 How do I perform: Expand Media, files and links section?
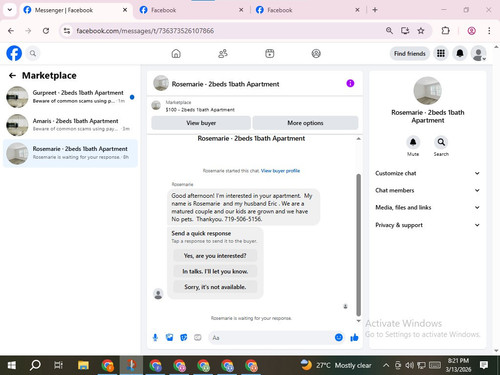pyautogui.click(x=428, y=207)
